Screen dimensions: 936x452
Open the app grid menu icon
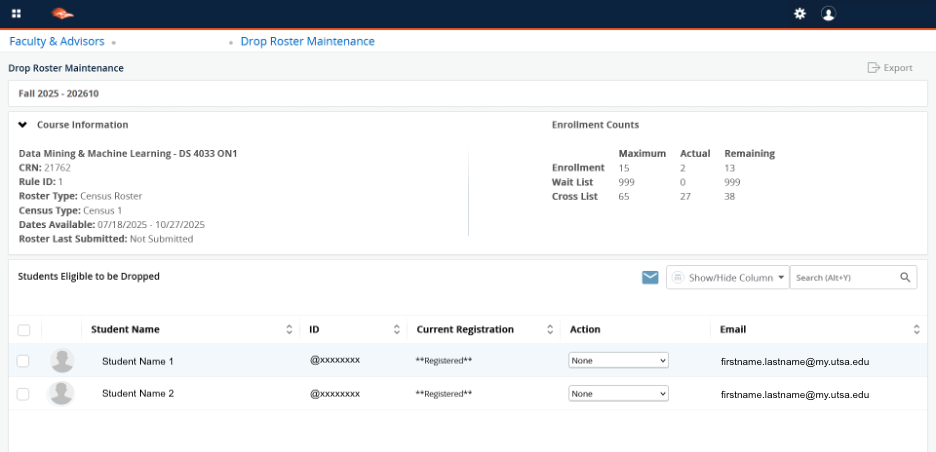click(16, 14)
